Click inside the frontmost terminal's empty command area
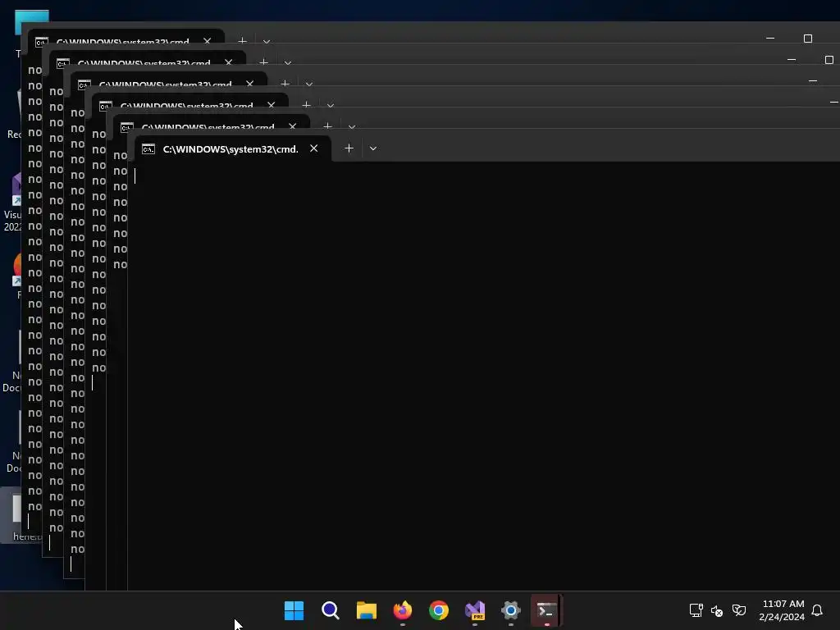 pyautogui.click(x=484, y=375)
